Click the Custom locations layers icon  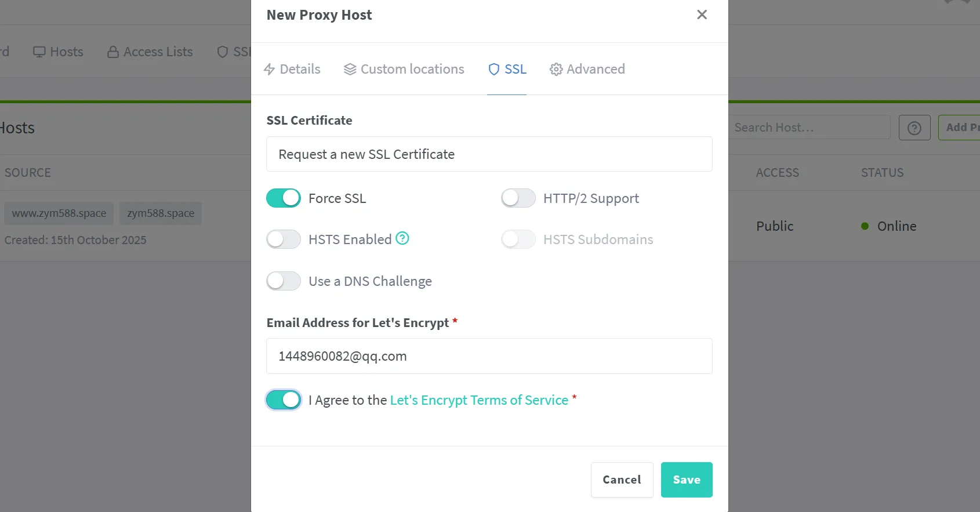pos(350,70)
